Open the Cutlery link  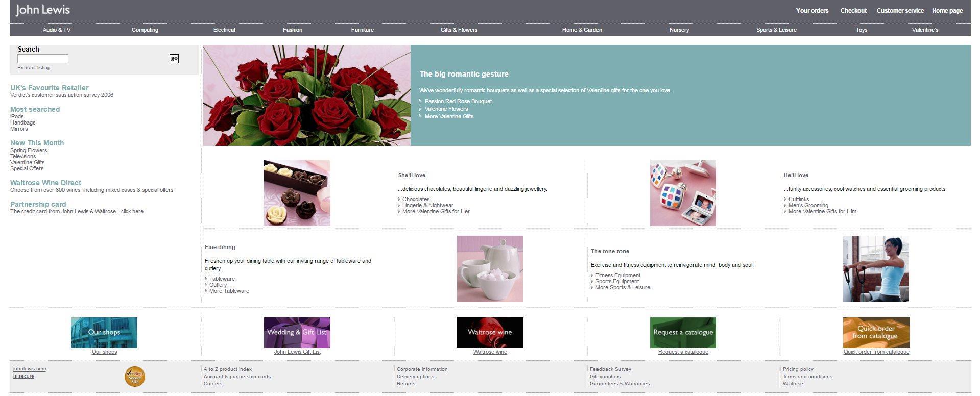[218, 285]
